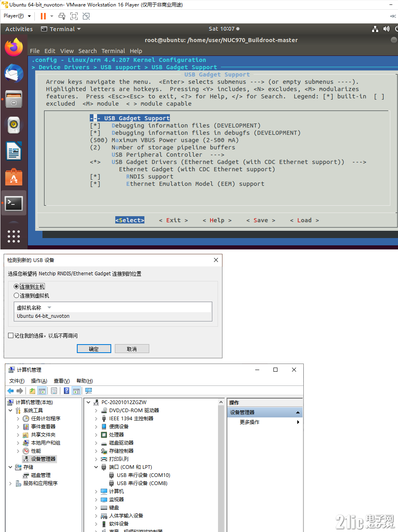
Task: Click blue Help question mark icon
Action: (67, 391)
